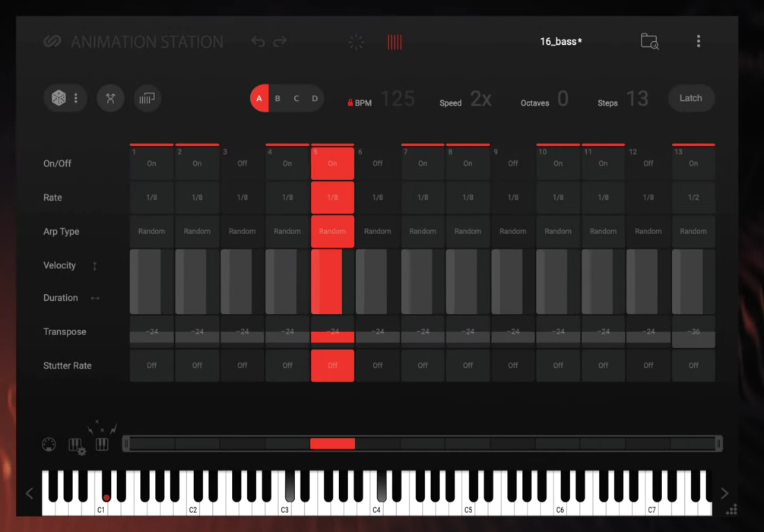Switch to pattern D
Screen dimensions: 764x532
(x=314, y=98)
